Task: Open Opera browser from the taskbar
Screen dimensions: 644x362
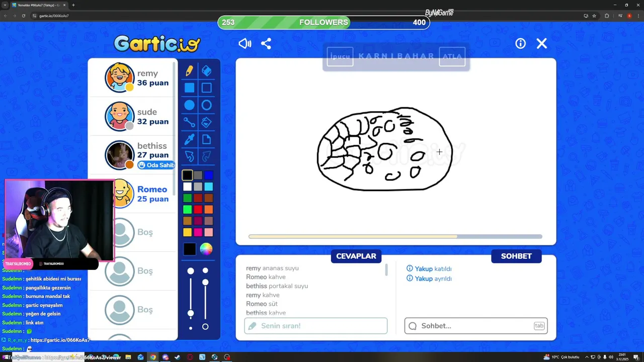Action: tap(190, 357)
